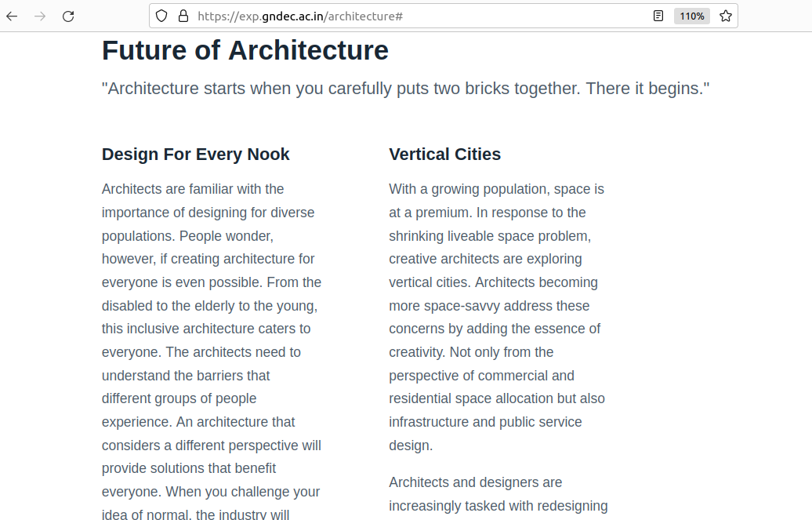Click the "Future of Architecture" heading

click(x=245, y=51)
